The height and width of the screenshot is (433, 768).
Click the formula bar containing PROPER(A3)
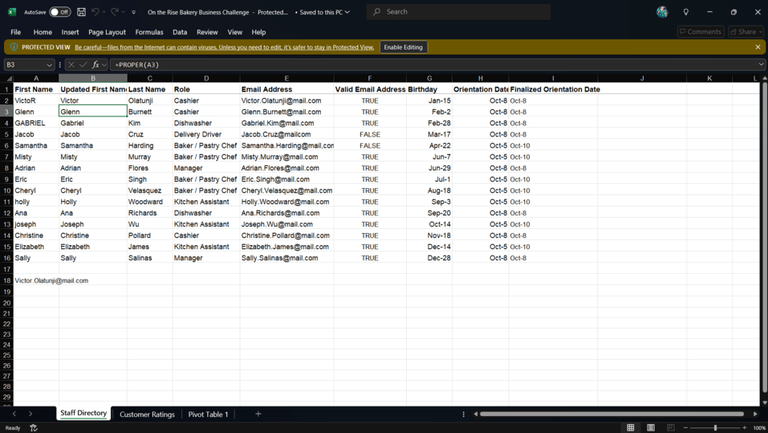(433, 65)
